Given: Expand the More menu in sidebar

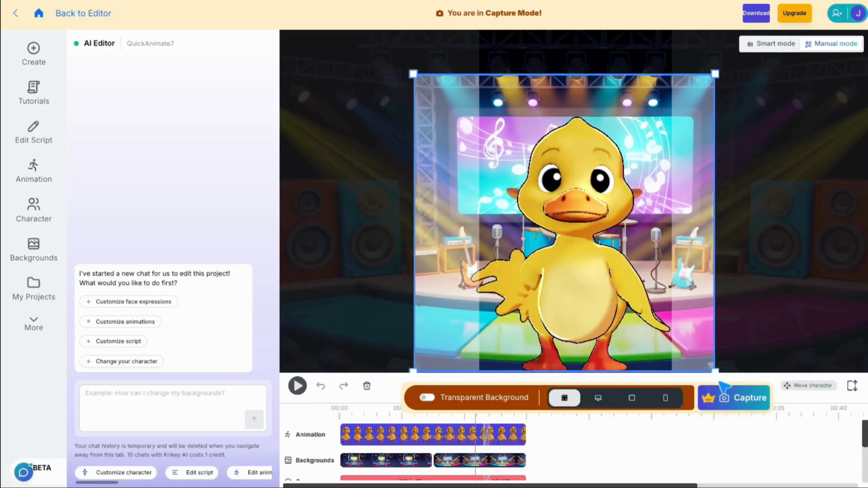Looking at the screenshot, I should (33, 323).
